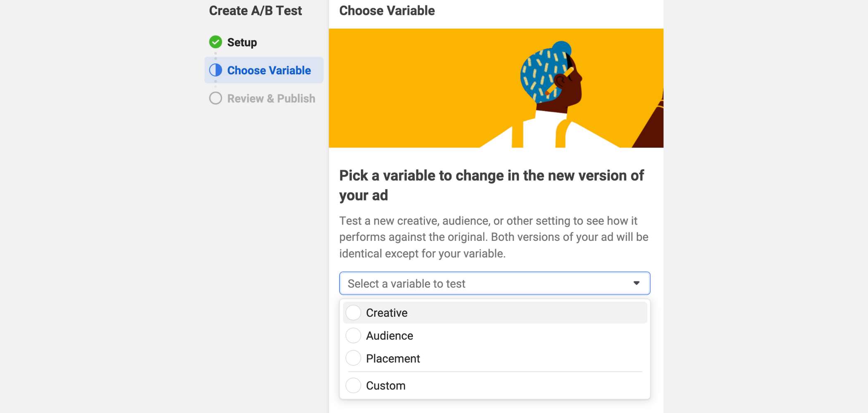Choose the Audience option label
Viewport: 868px width, 413px height.
tap(389, 335)
